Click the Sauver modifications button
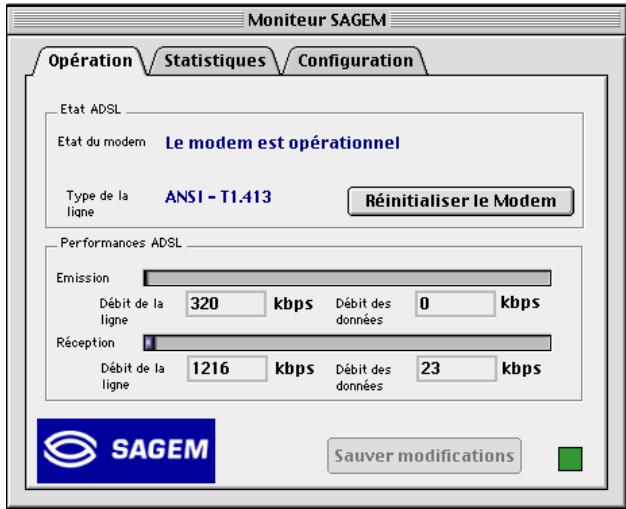The height and width of the screenshot is (509, 626). pyautogui.click(x=424, y=456)
